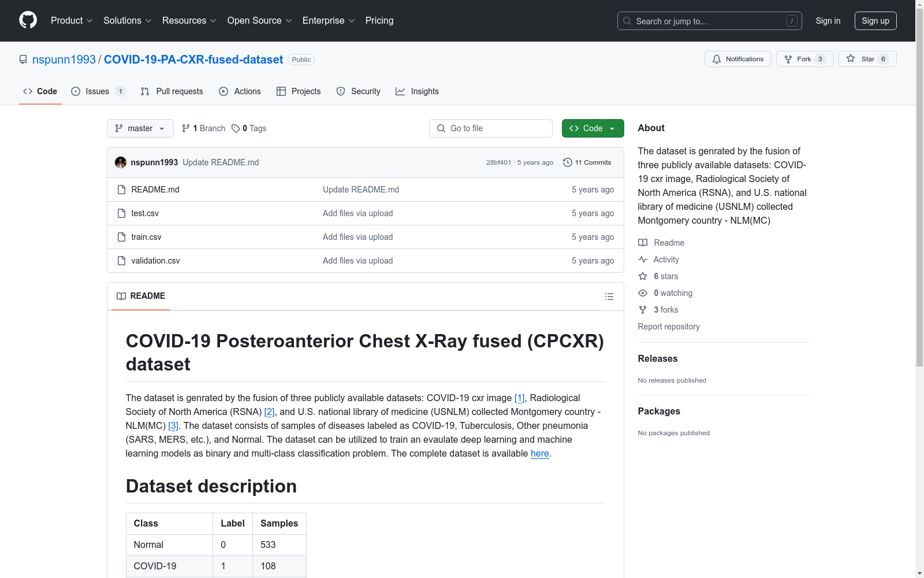Open the Packages heading link
Image resolution: width=924 pixels, height=578 pixels.
(x=659, y=411)
